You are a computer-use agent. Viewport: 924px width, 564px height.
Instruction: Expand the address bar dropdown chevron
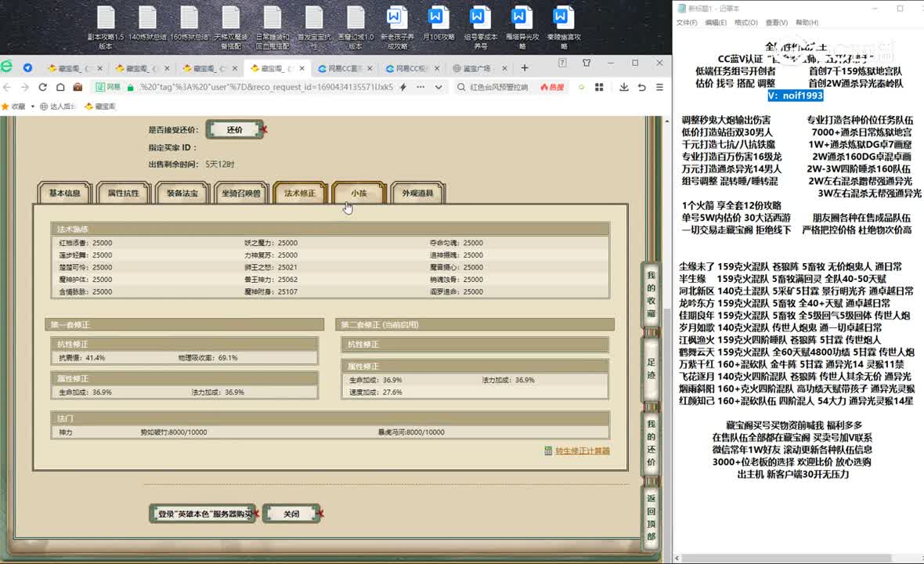tap(439, 87)
